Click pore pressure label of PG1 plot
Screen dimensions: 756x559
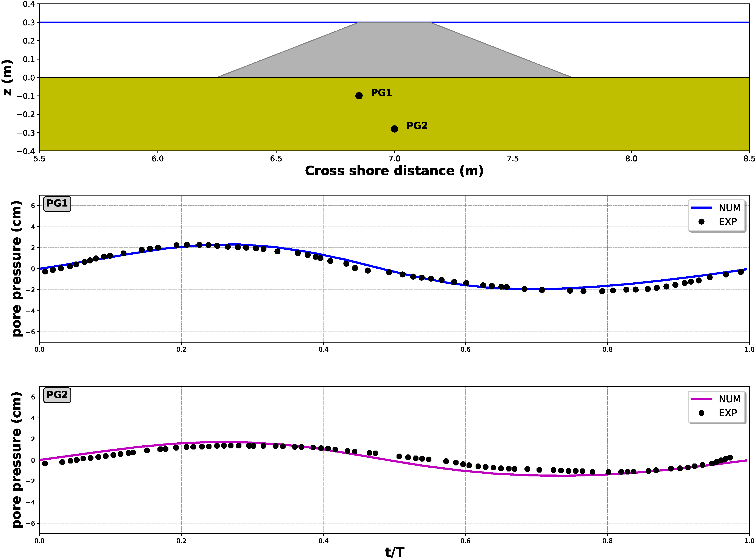click(x=16, y=269)
